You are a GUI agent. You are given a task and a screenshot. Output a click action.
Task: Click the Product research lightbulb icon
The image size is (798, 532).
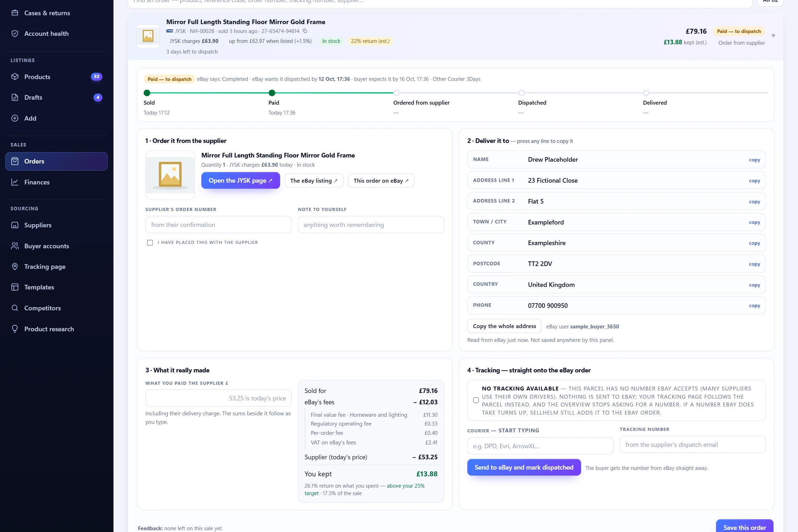point(15,329)
